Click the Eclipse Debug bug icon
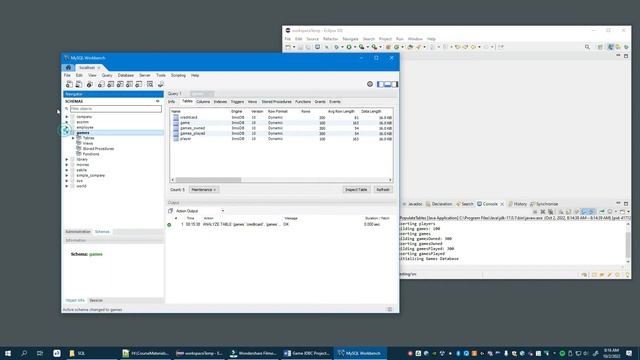 click(337, 47)
